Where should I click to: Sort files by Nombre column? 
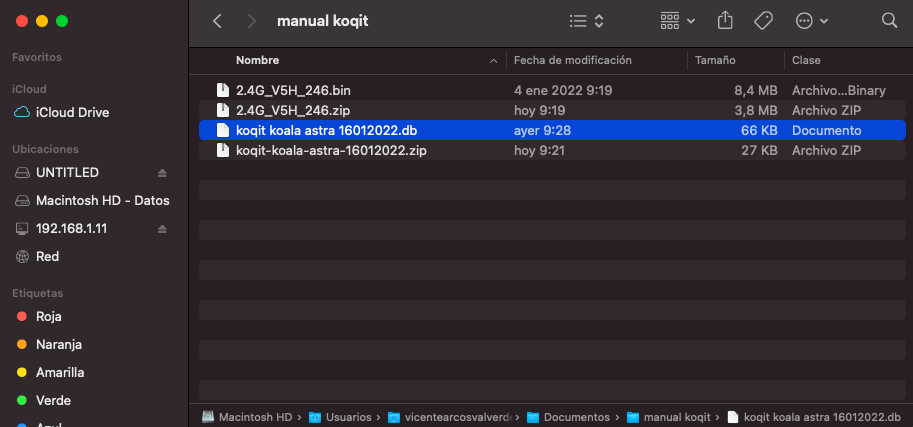pyautogui.click(x=257, y=61)
